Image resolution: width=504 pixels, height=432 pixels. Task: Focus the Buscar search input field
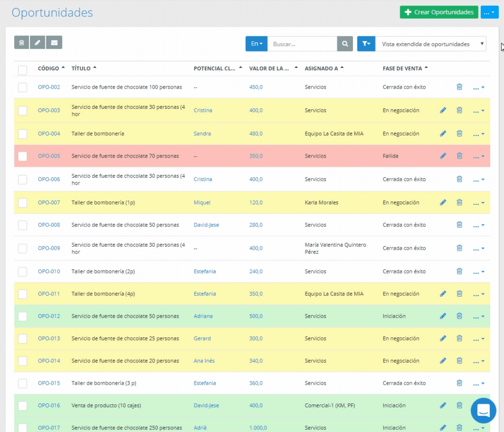(302, 44)
